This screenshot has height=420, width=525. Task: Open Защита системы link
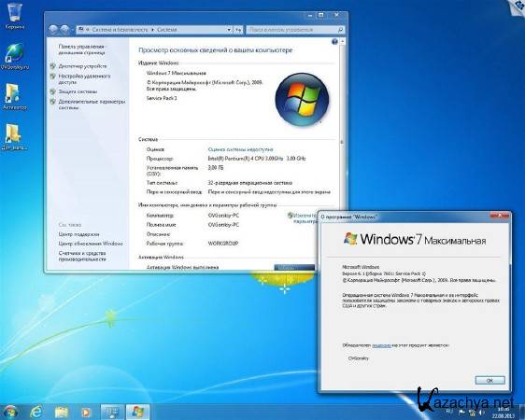pos(78,91)
